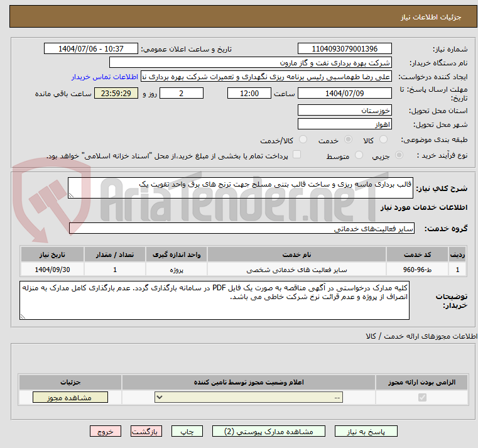The height and width of the screenshot is (448, 478).
Task: Click the شرح کلی نیاز text area
Action: (x=240, y=188)
